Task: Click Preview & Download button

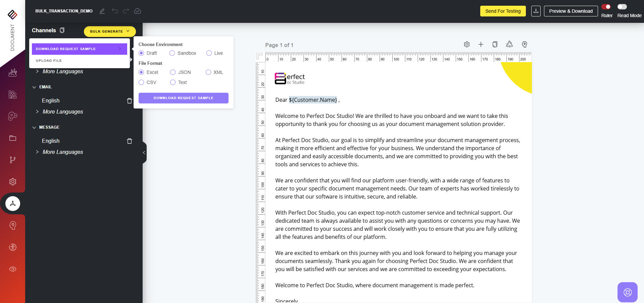Action: tap(571, 11)
